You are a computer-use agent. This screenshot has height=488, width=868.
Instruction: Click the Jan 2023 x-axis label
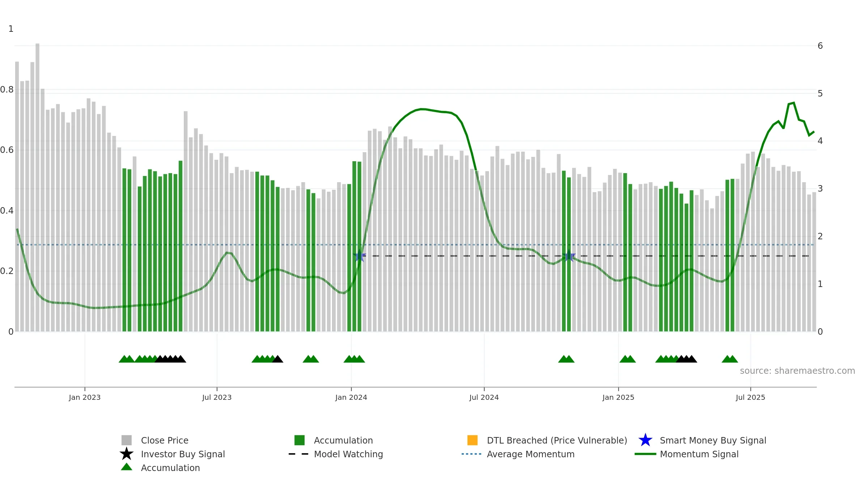[85, 398]
